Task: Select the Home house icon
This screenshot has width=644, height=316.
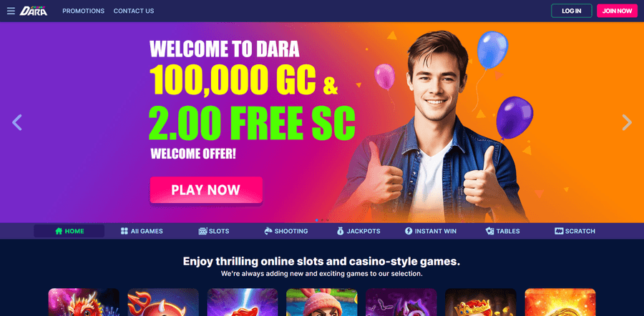Action: 59,231
